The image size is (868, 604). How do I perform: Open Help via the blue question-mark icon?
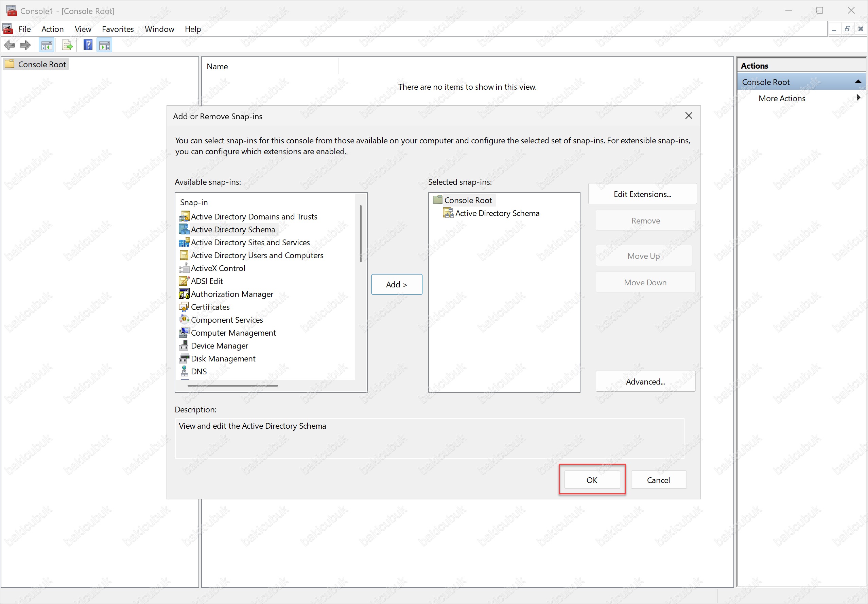pyautogui.click(x=88, y=46)
